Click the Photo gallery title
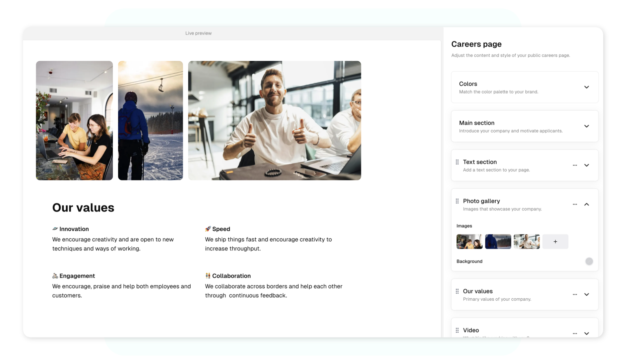 pos(481,201)
